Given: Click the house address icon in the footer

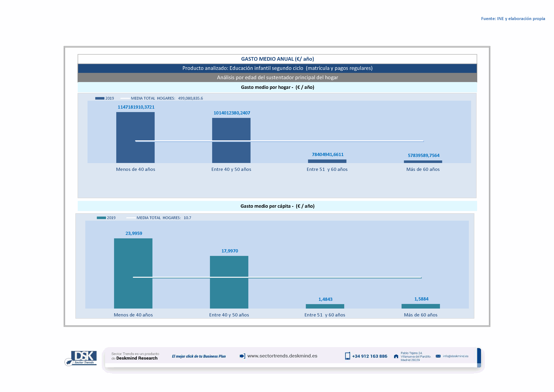Looking at the screenshot, I should pyautogui.click(x=396, y=356).
